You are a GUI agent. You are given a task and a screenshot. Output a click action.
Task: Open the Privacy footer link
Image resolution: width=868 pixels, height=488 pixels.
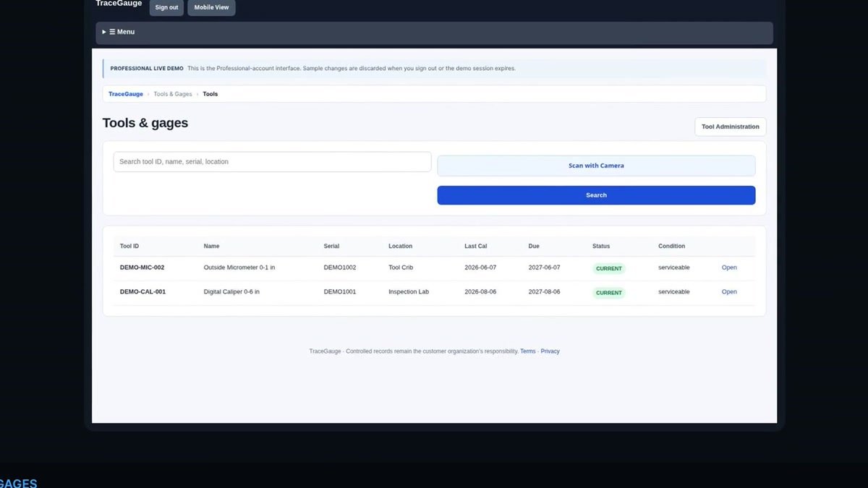click(550, 351)
